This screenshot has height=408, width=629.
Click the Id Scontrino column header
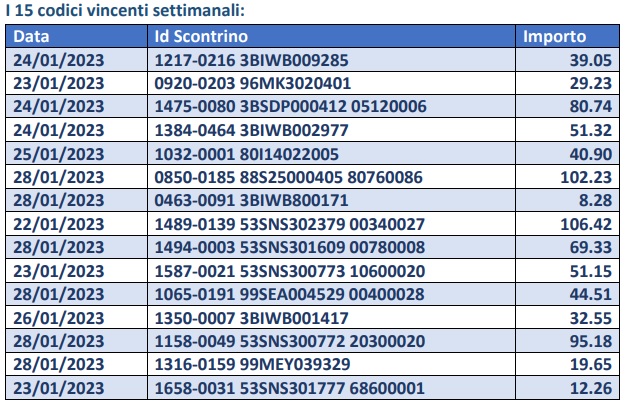point(331,37)
